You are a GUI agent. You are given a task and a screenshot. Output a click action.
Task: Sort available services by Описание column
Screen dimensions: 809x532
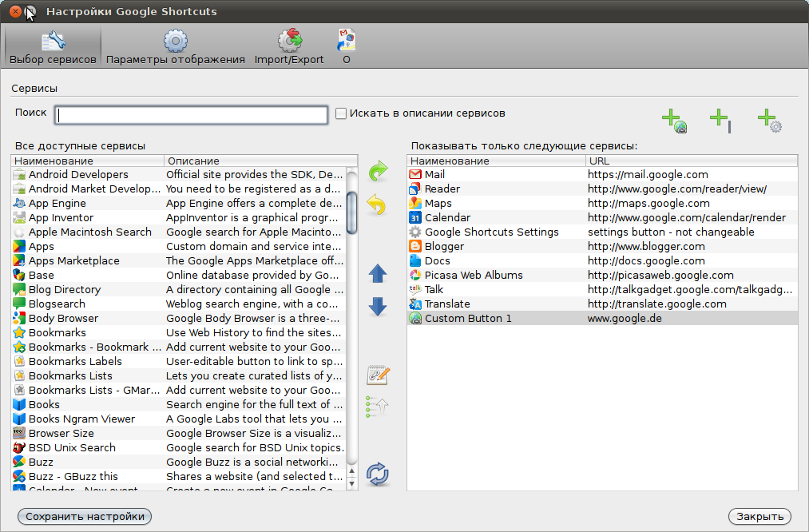(260, 161)
